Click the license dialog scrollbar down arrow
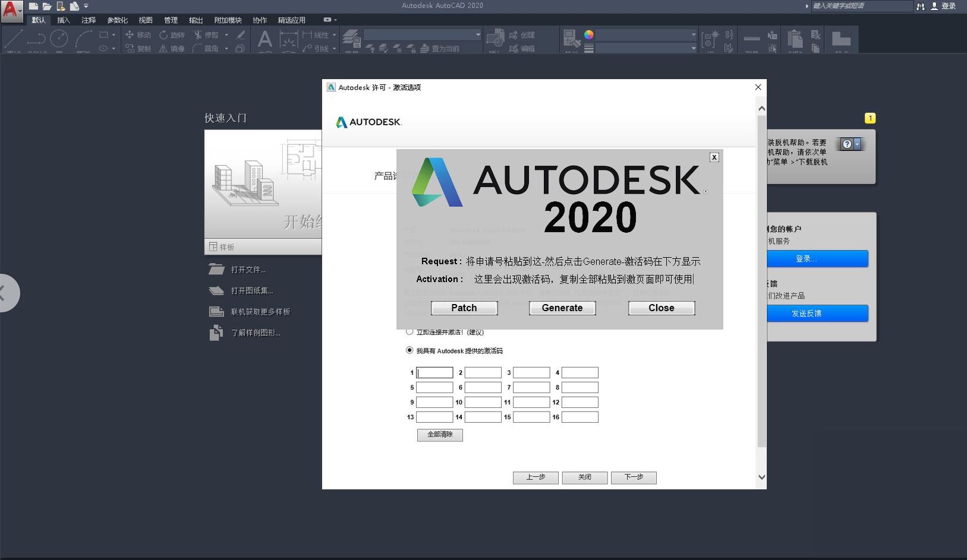 coord(761,477)
